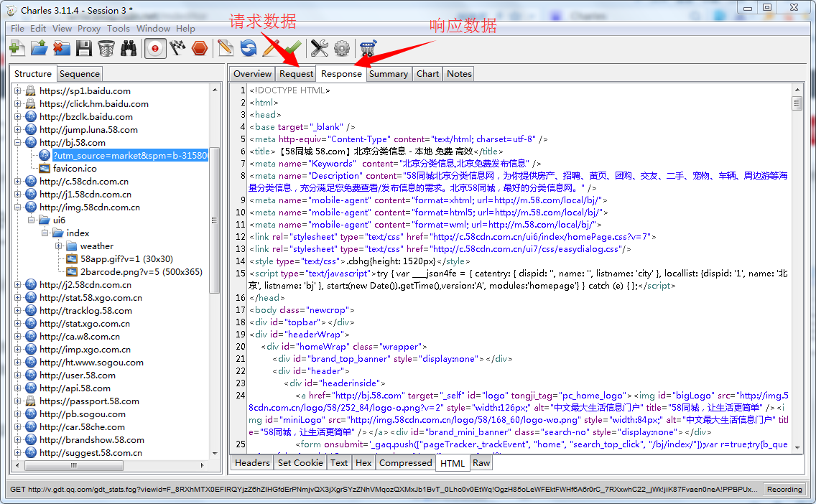816x504 pixels.
Task: Open the Help menu
Action: pyautogui.click(x=185, y=29)
